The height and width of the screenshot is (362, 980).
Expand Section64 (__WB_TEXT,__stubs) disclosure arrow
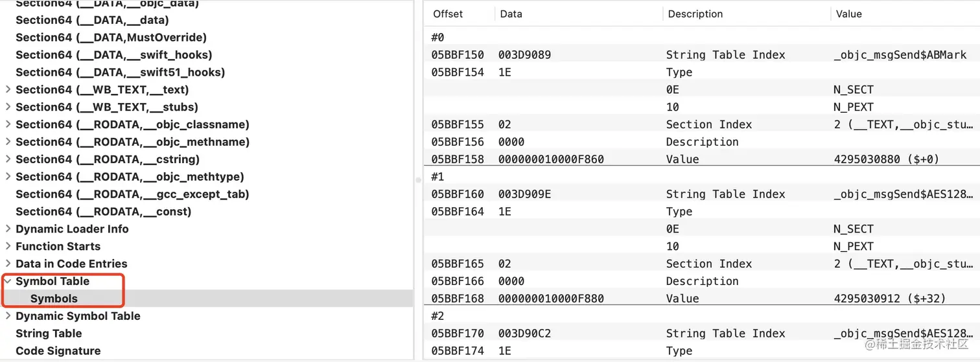8,107
